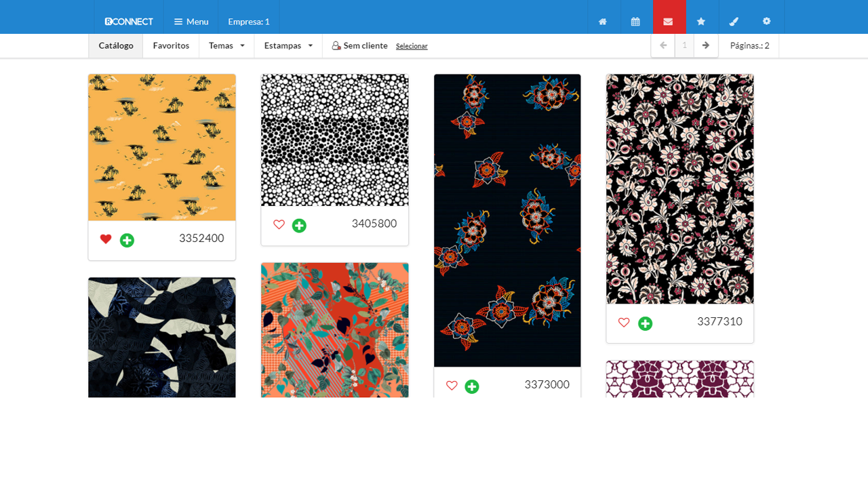Expand the Estampas dropdown
The image size is (868, 488).
[x=288, y=45]
